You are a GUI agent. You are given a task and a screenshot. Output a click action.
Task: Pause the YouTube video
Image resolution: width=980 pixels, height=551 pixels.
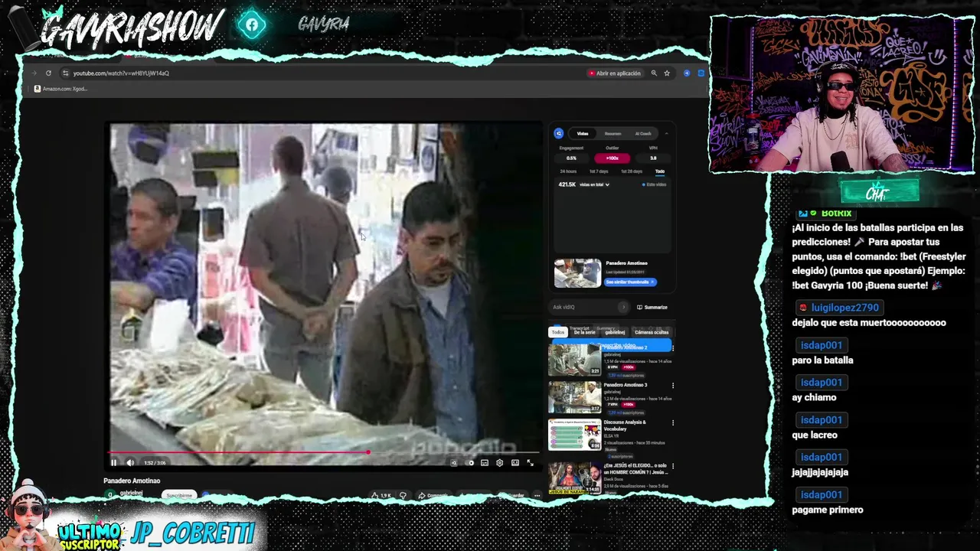tap(113, 462)
